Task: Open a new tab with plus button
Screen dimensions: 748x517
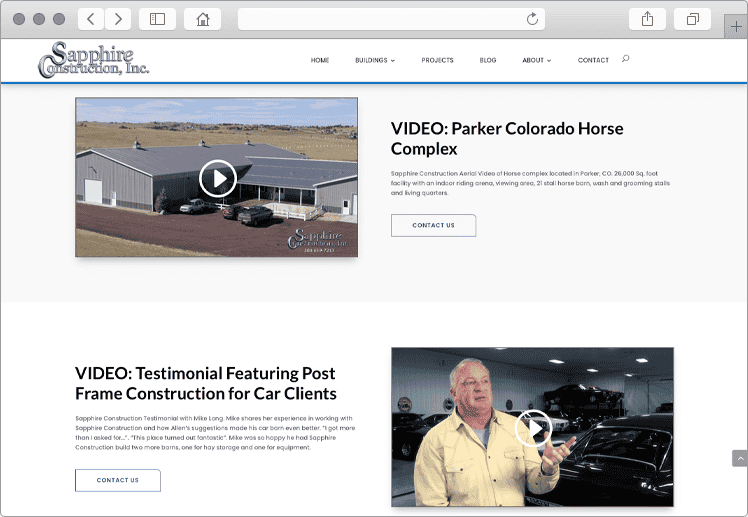Action: (737, 27)
